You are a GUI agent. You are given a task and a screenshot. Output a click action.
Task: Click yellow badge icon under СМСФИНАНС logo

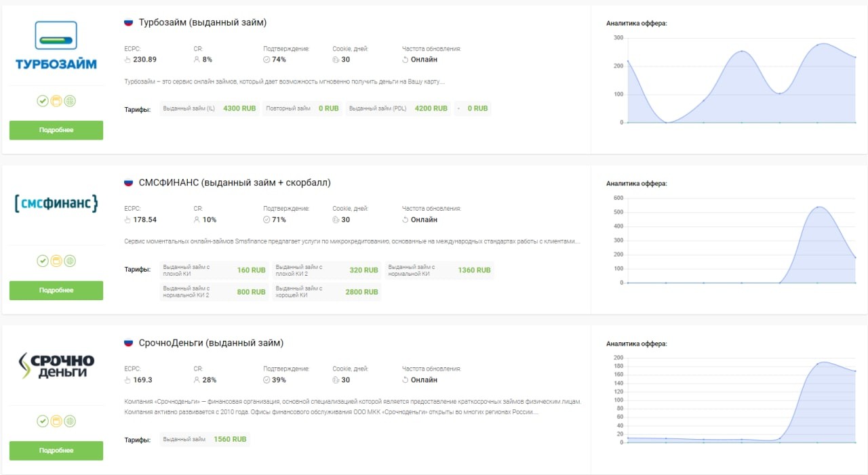pyautogui.click(x=56, y=261)
